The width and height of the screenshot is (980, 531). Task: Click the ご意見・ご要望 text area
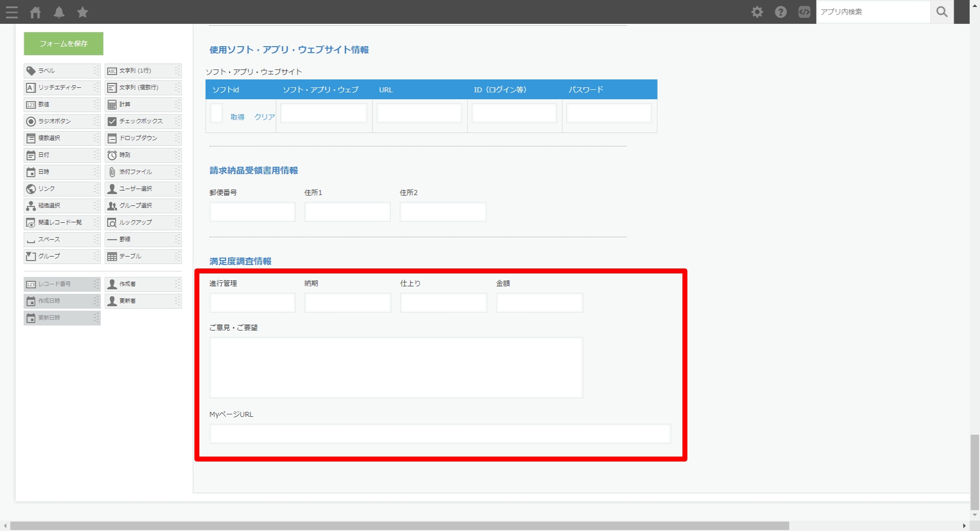[x=396, y=368]
